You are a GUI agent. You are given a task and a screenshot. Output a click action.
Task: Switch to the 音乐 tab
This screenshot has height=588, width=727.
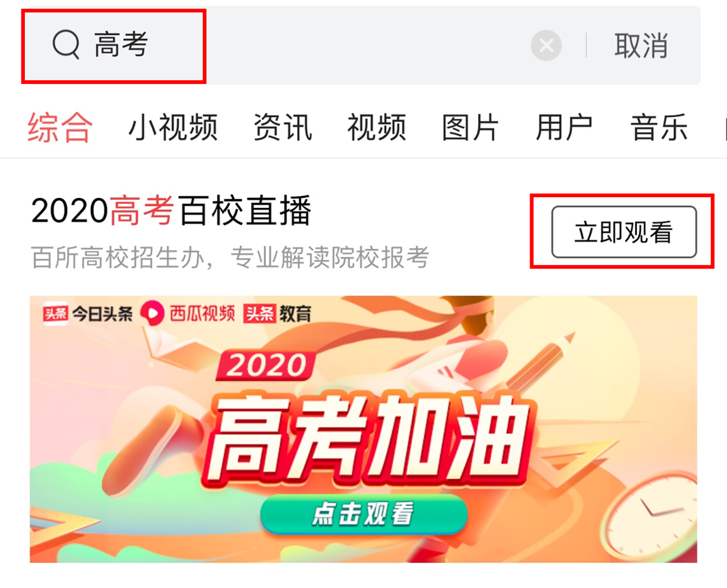pyautogui.click(x=659, y=127)
